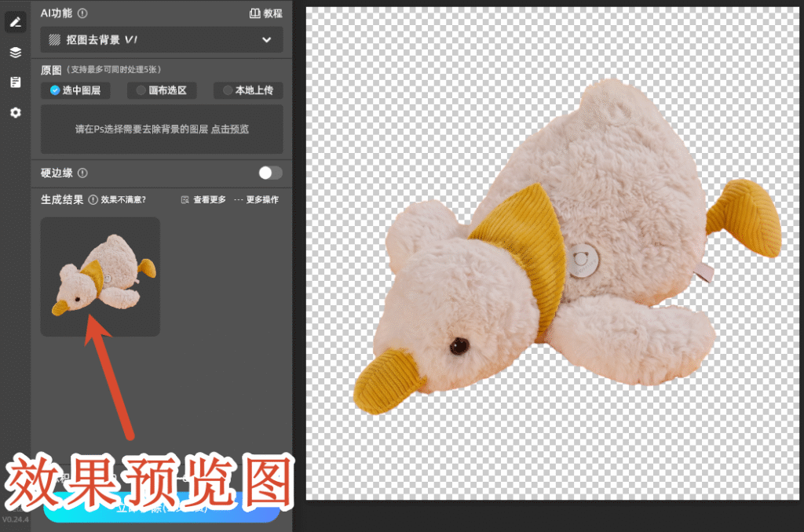Click the V0.24.4 version label
This screenshot has width=804, height=532.
pyautogui.click(x=16, y=519)
